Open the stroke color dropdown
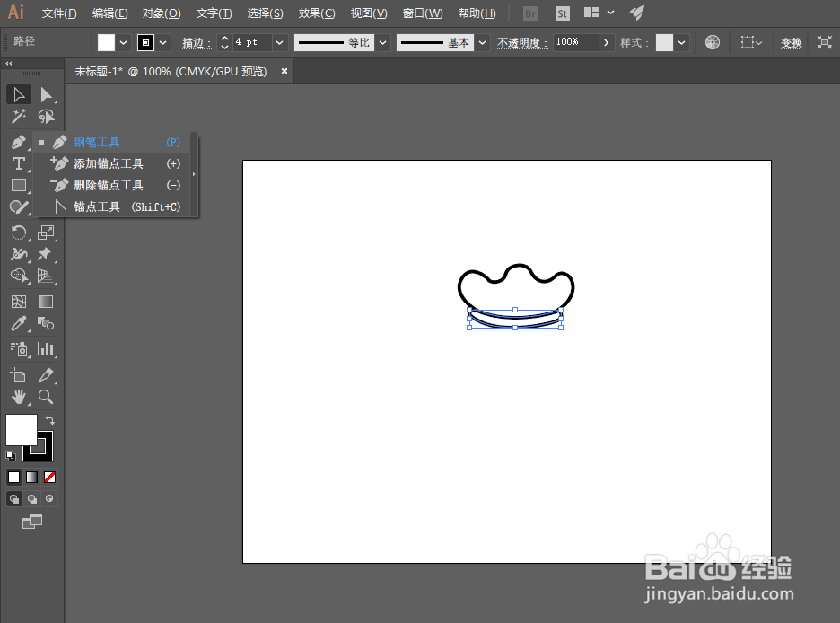The width and height of the screenshot is (840, 623). [162, 42]
